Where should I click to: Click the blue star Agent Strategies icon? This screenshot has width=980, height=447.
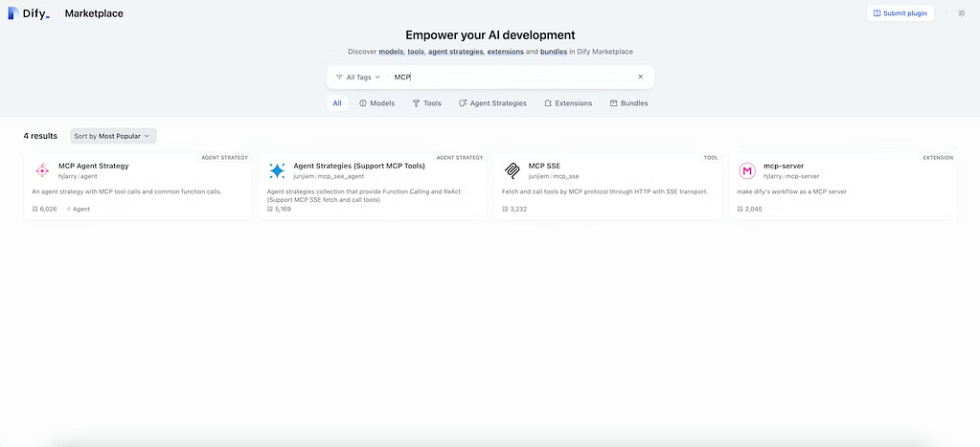[x=277, y=170]
